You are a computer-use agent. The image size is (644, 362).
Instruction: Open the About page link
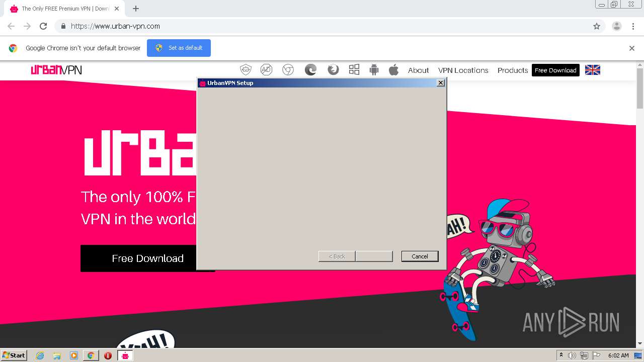(419, 70)
